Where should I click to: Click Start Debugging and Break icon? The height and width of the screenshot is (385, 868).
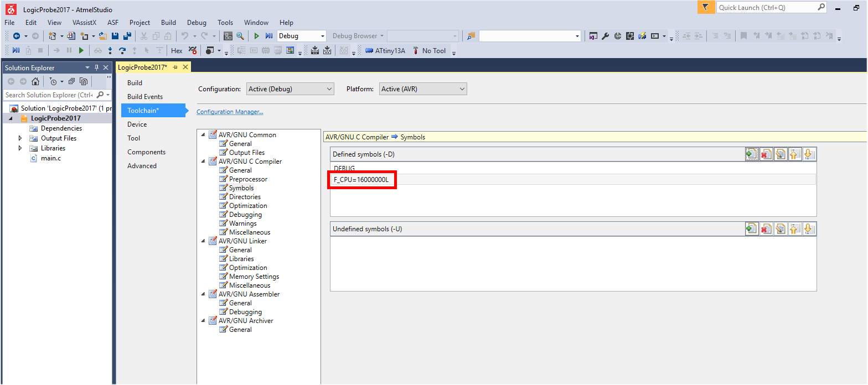point(269,36)
